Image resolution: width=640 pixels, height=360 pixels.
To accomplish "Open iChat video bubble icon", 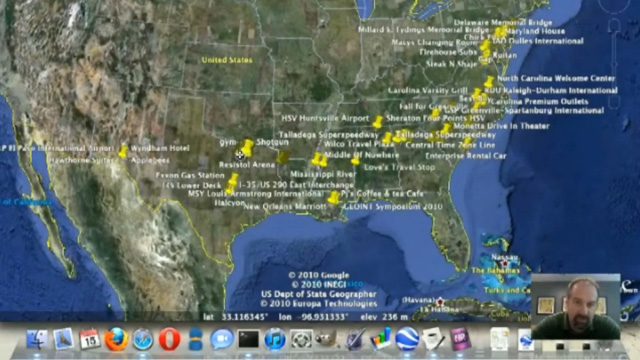I will pyautogui.click(x=222, y=339).
